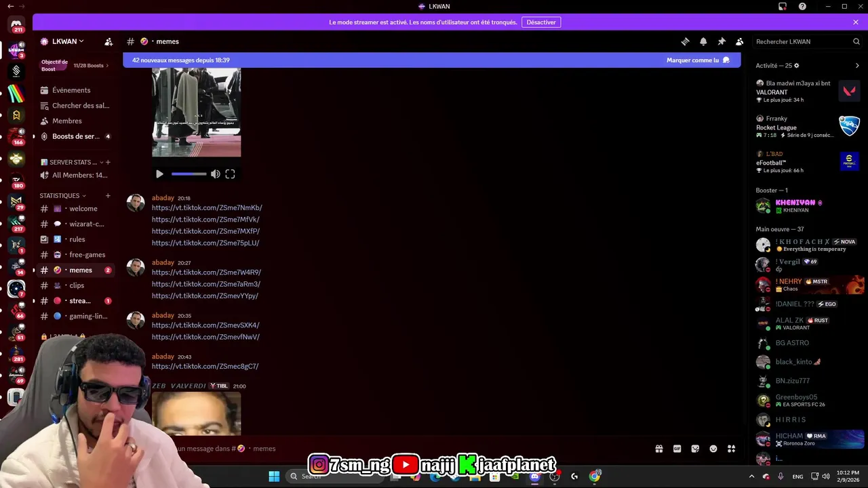Click the invite people icon beside LKWAN
Viewport: 868px width, 488px height.
tap(108, 41)
